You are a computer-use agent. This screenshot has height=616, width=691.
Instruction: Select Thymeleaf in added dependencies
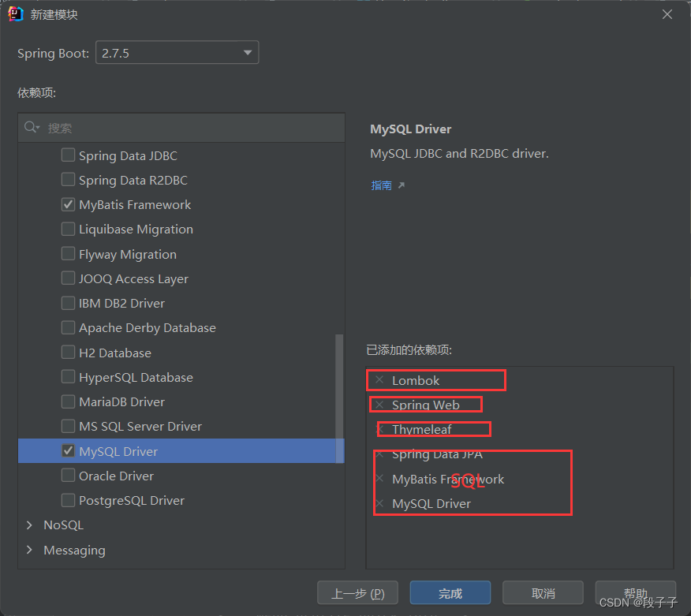(x=422, y=430)
